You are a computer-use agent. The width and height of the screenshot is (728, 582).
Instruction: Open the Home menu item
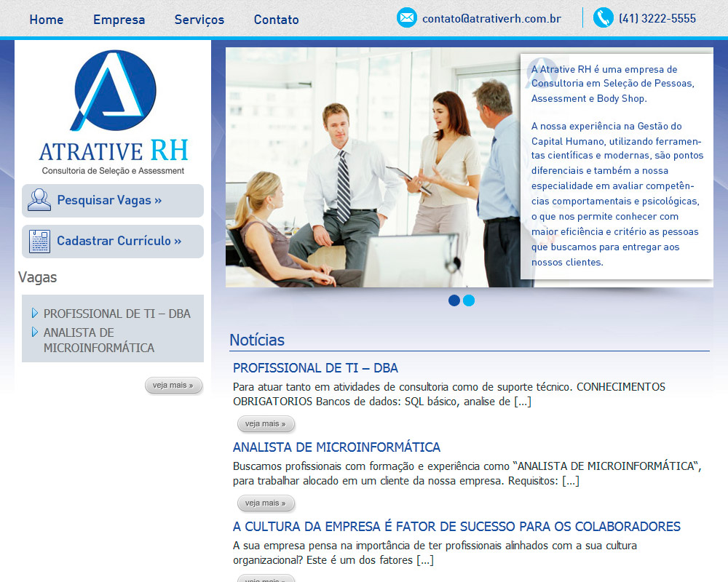point(47,20)
